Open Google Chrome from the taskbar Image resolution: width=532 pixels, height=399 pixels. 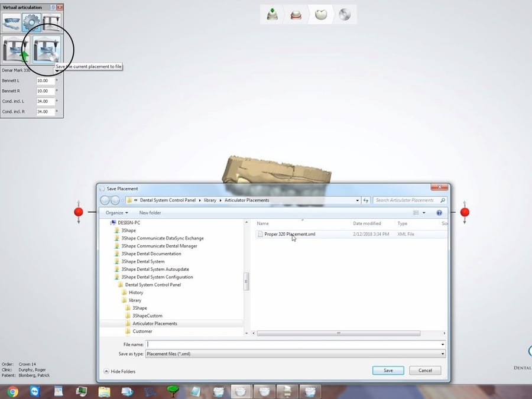(12, 391)
